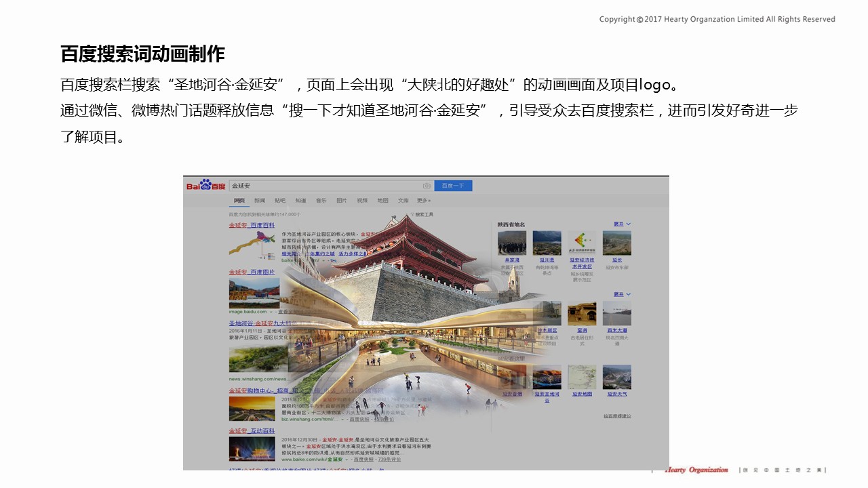
Task: Open the 神木新区 link
Action: [547, 330]
